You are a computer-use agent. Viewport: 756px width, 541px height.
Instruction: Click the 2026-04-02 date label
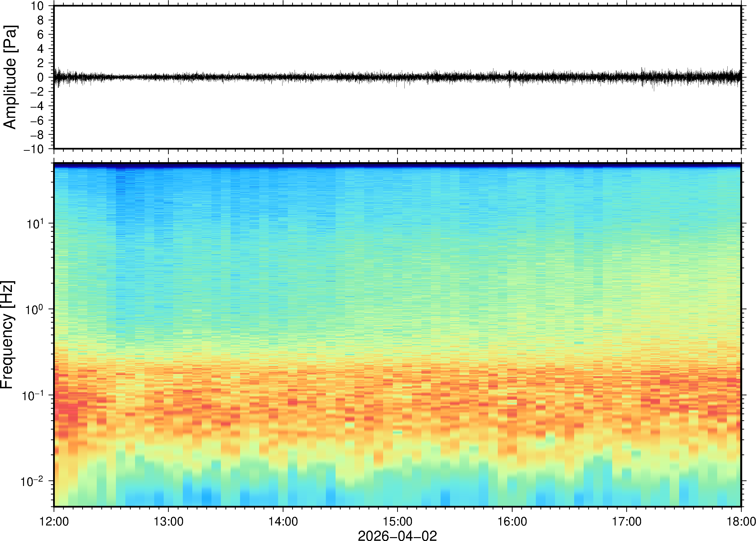(397, 535)
